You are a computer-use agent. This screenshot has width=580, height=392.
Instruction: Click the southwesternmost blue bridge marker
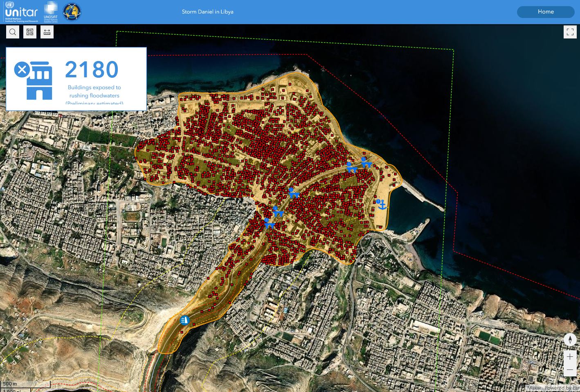[x=269, y=223]
